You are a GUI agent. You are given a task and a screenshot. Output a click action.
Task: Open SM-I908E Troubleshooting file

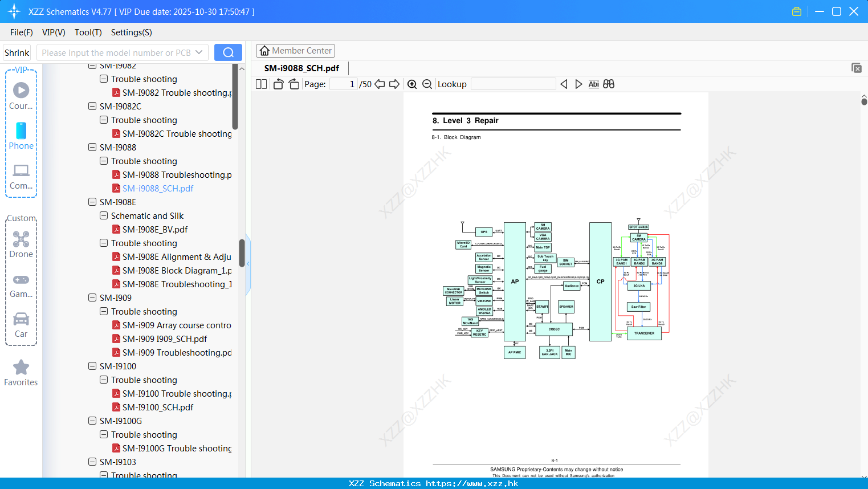point(172,284)
